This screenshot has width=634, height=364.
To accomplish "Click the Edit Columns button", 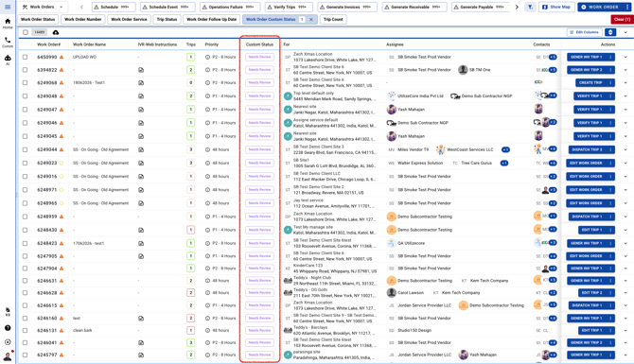I will (584, 32).
